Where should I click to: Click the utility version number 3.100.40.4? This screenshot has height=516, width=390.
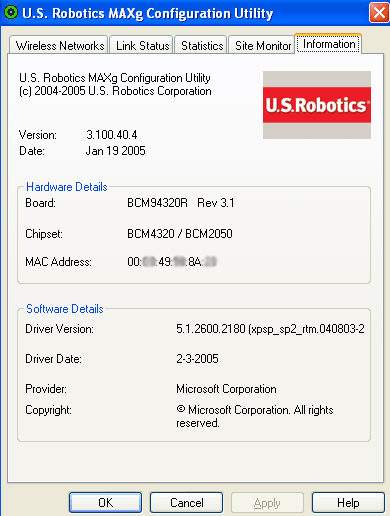(112, 135)
